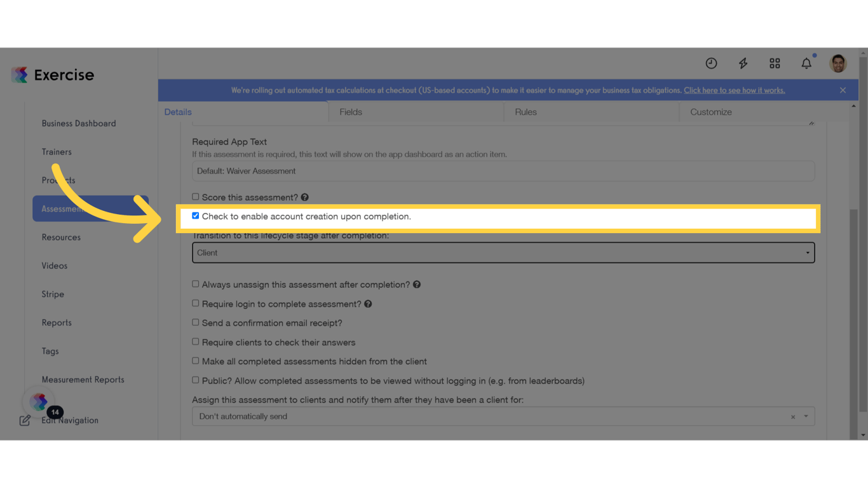Open the notifications bell
Screen dimensions: 868x488
(x=806, y=64)
